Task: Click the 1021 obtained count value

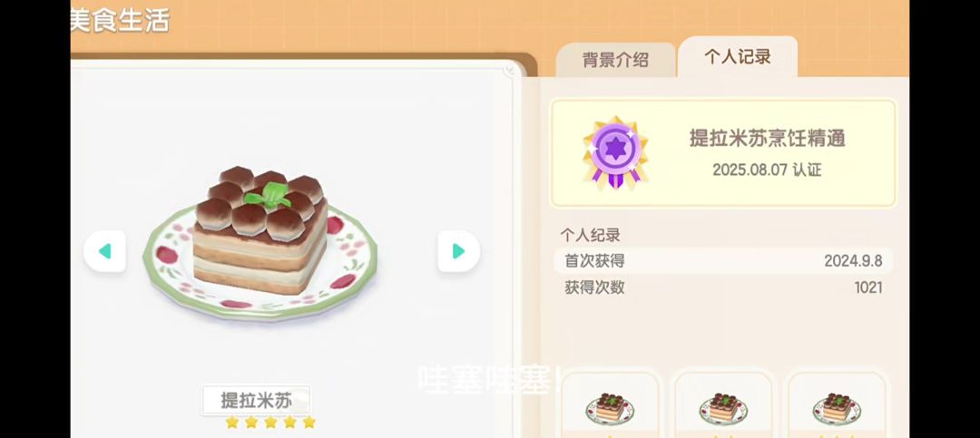Action: coord(868,287)
